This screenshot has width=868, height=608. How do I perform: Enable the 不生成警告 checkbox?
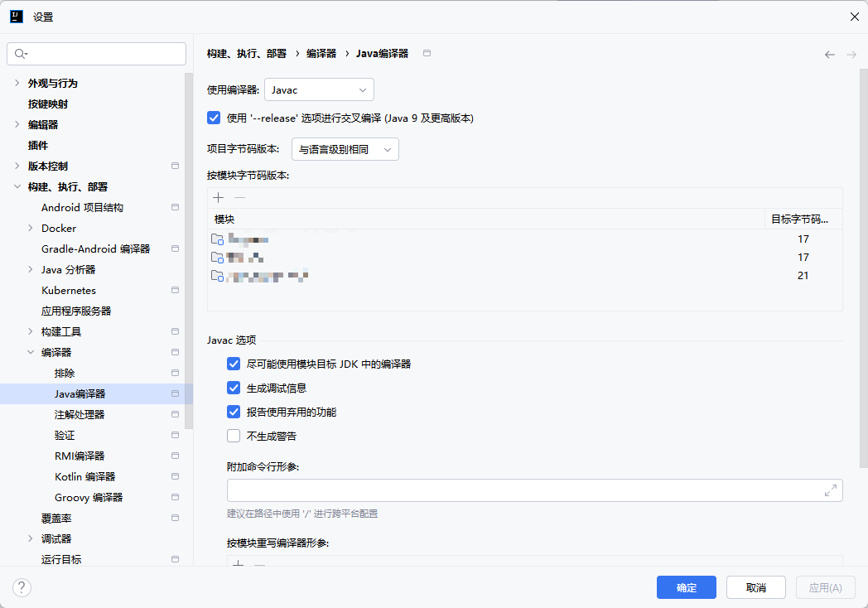click(233, 436)
